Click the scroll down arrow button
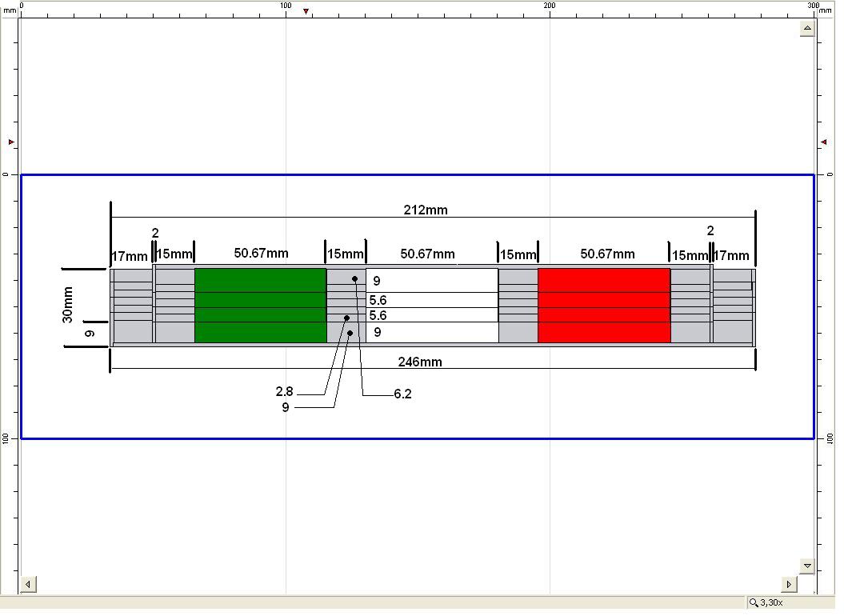 click(x=807, y=566)
